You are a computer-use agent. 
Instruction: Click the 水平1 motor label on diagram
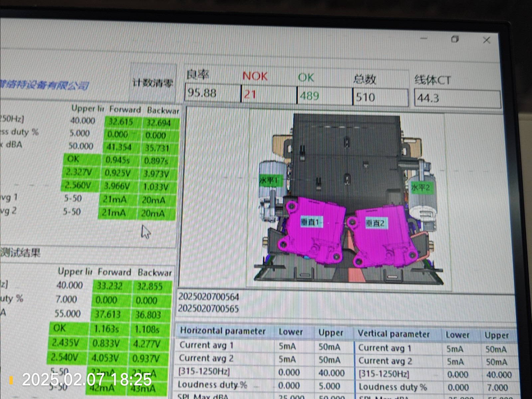270,181
